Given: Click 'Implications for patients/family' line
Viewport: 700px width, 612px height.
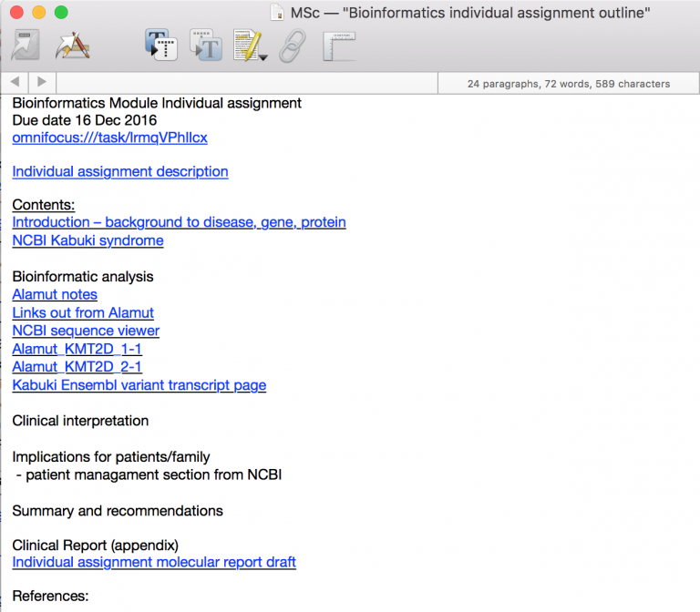Looking at the screenshot, I should click(x=110, y=457).
